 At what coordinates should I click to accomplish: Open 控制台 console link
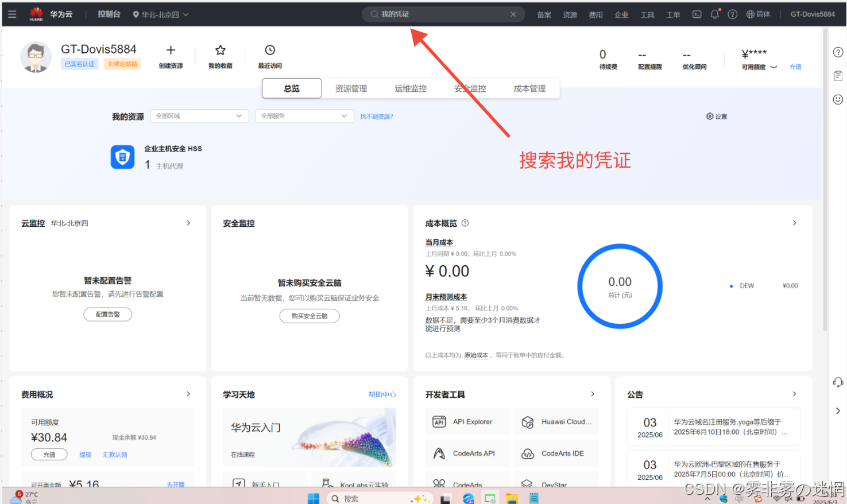click(109, 14)
